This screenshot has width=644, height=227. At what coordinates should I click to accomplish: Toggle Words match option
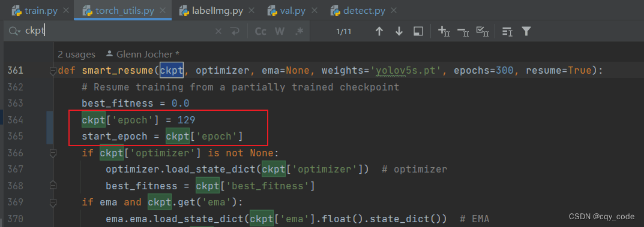click(x=280, y=32)
